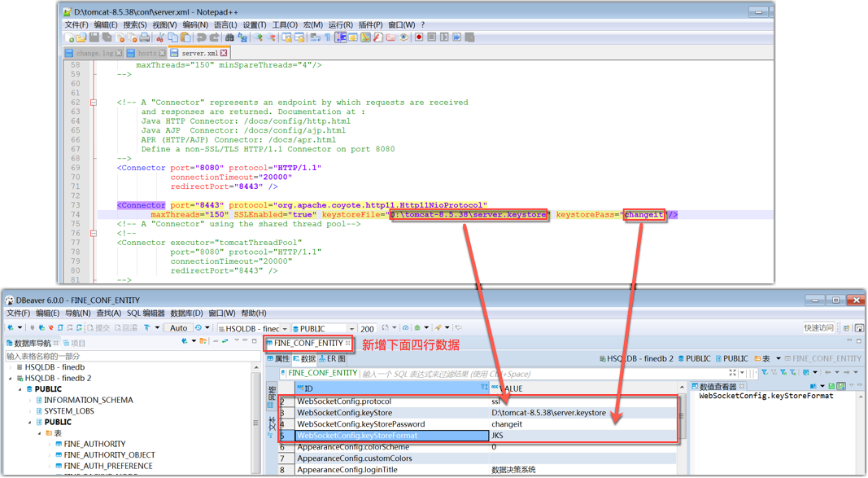Start macro recording with red record icon

coord(419,37)
